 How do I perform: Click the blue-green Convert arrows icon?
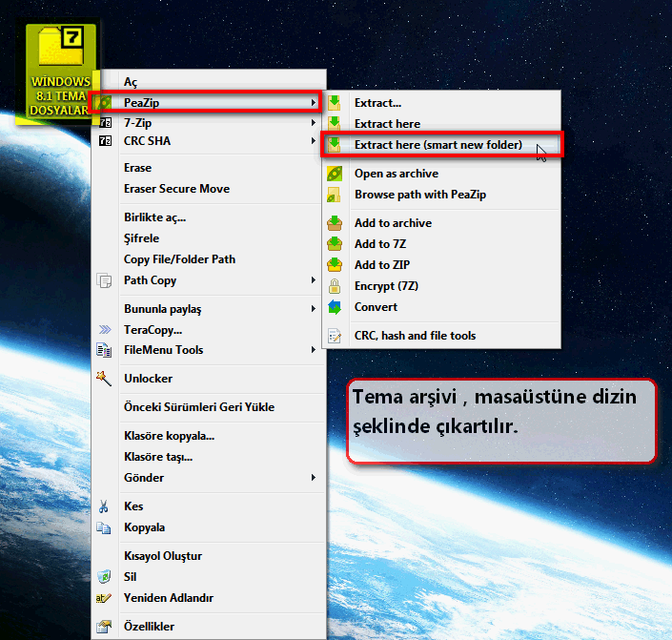(335, 307)
